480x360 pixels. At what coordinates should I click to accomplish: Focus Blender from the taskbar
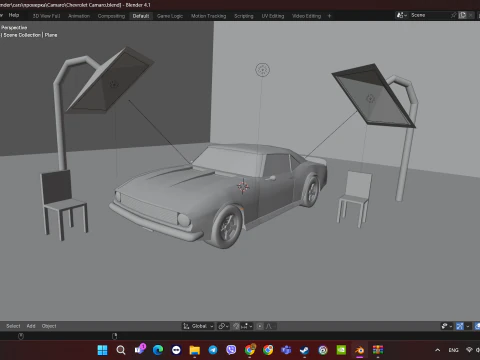click(x=359, y=350)
